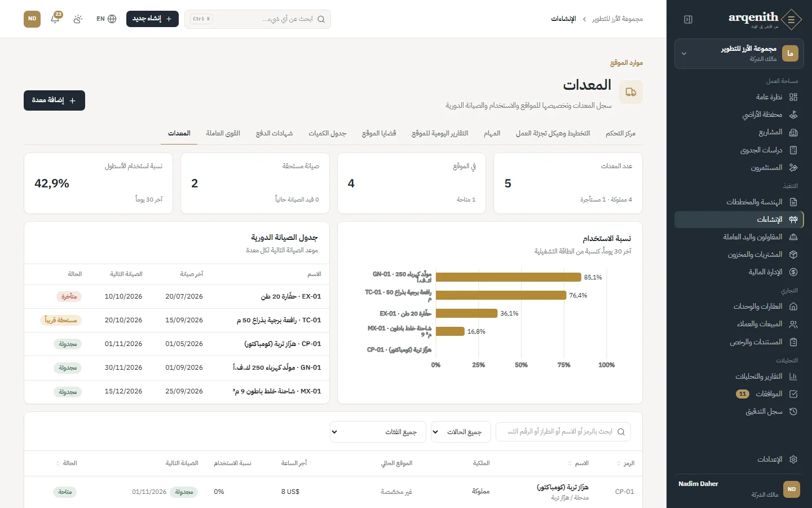This screenshot has width=812, height=508.
Task: Click the مستحقة قريباً badge for TC-01
Action: [x=62, y=321]
